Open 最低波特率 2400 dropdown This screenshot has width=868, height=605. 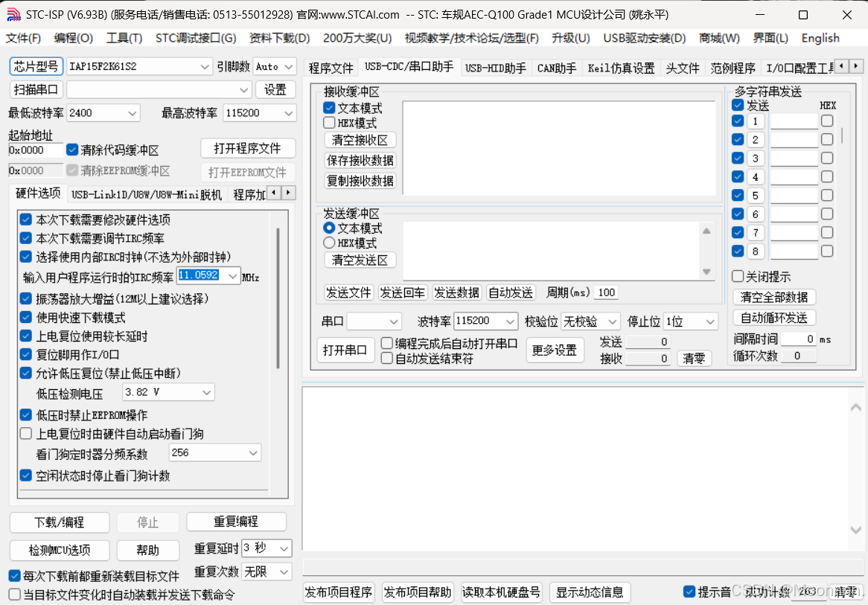[132, 113]
